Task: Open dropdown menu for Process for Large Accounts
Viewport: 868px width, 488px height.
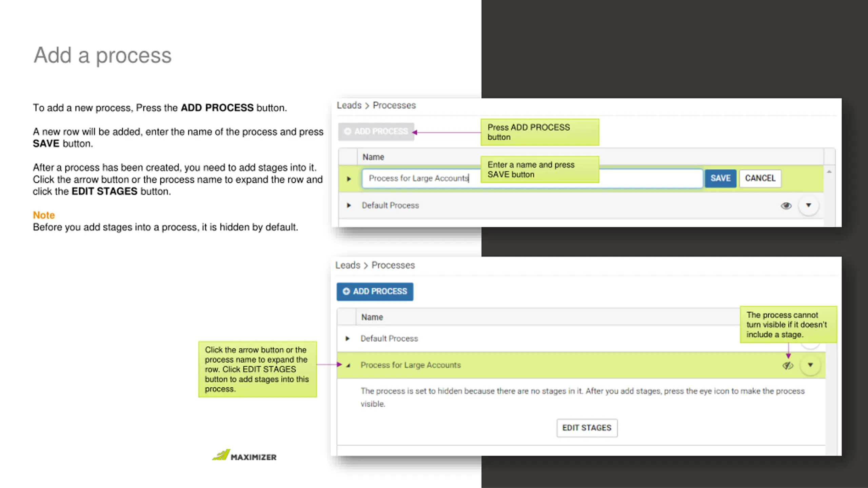Action: pyautogui.click(x=810, y=365)
